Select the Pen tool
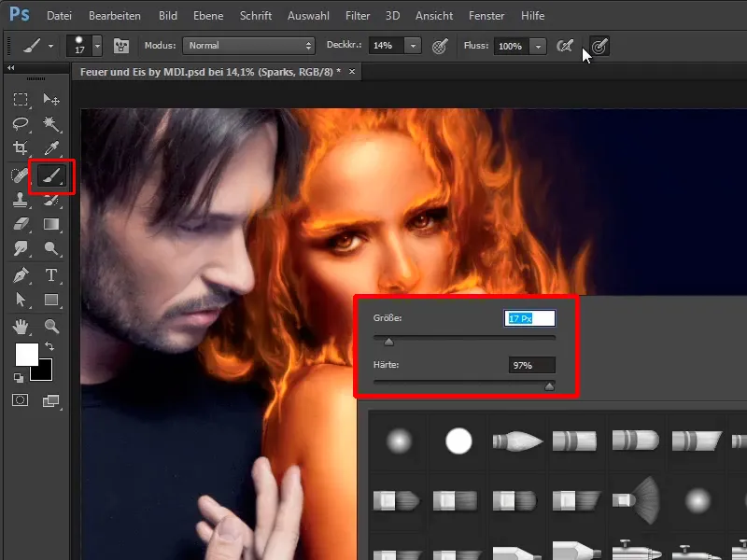This screenshot has height=560, width=747. (x=21, y=275)
